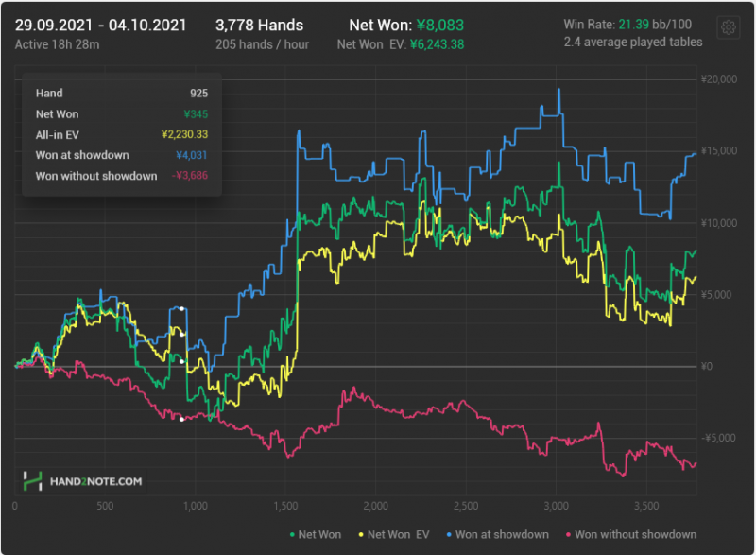
Task: Click the All-in EV row in tooltip
Action: (x=121, y=134)
